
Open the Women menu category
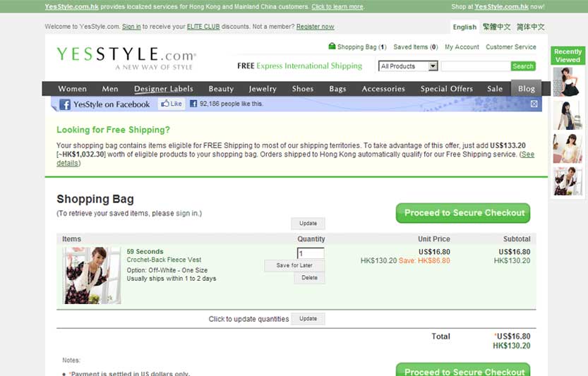point(72,89)
